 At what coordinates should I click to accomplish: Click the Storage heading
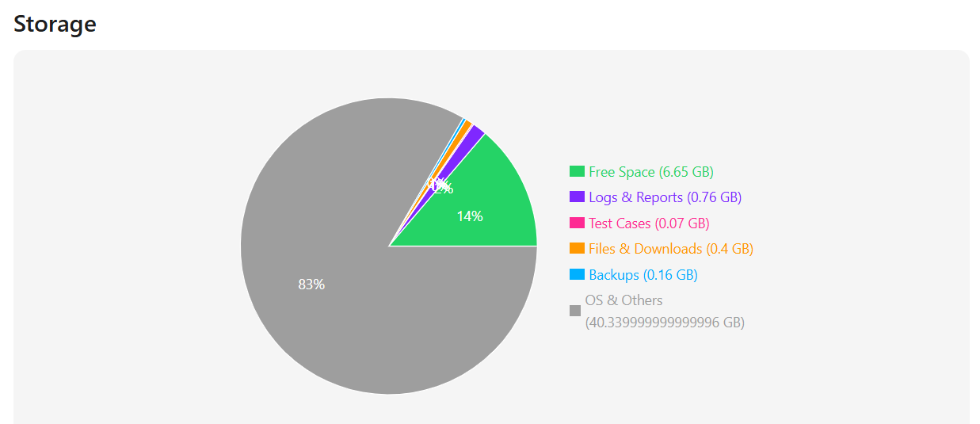[x=55, y=24]
